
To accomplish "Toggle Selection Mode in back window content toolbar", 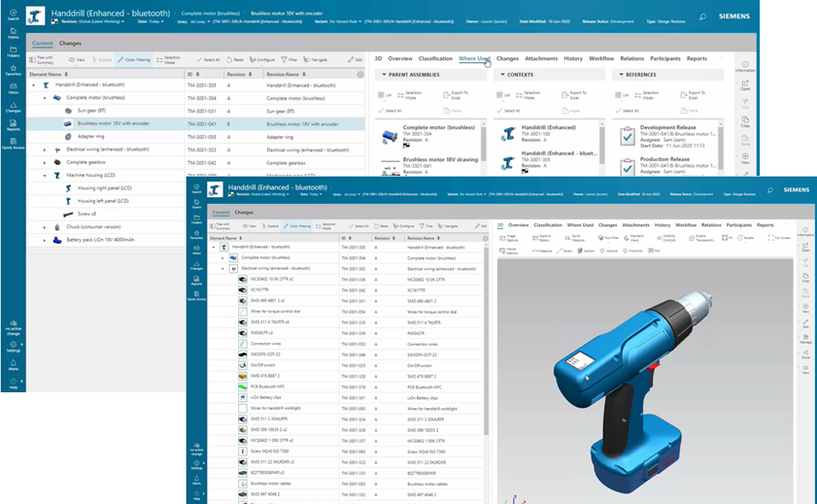I will pos(168,60).
